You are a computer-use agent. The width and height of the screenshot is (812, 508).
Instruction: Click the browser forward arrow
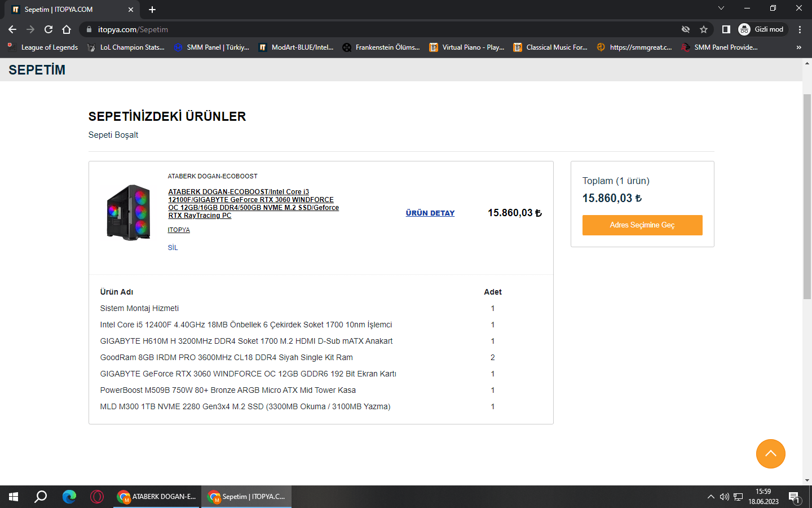coord(30,29)
